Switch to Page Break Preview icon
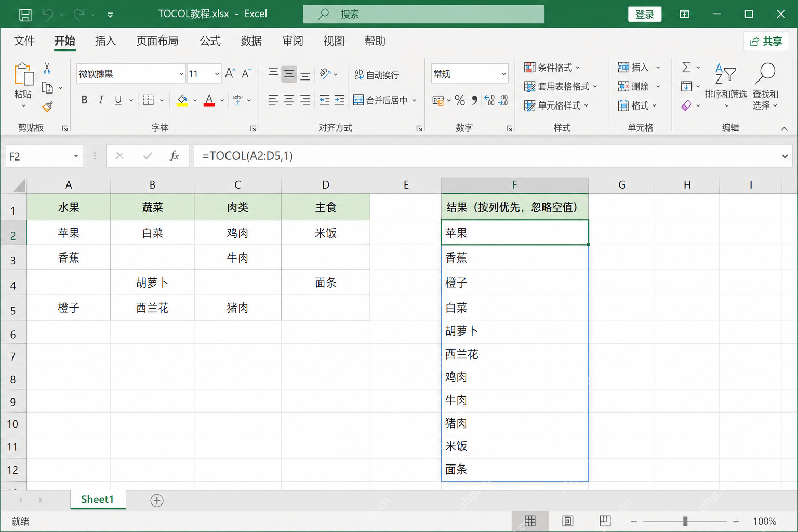Screen dimensions: 798x532 605,521
